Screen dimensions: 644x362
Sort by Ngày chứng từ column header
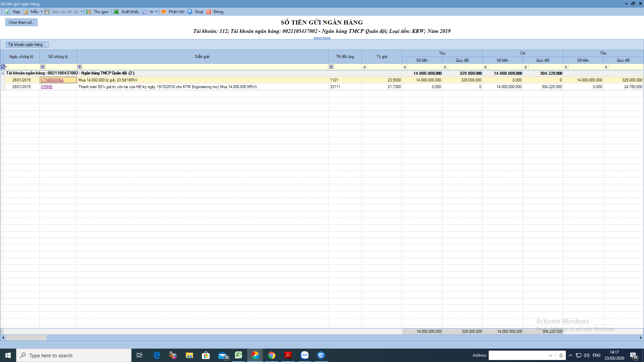coord(21,57)
